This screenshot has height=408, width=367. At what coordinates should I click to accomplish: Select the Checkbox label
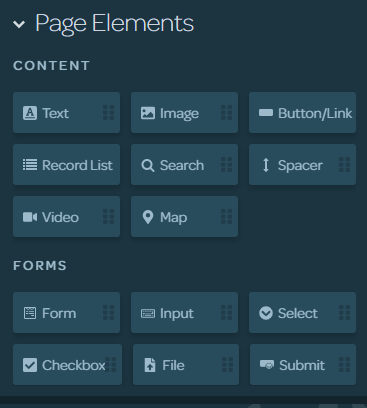coord(74,365)
